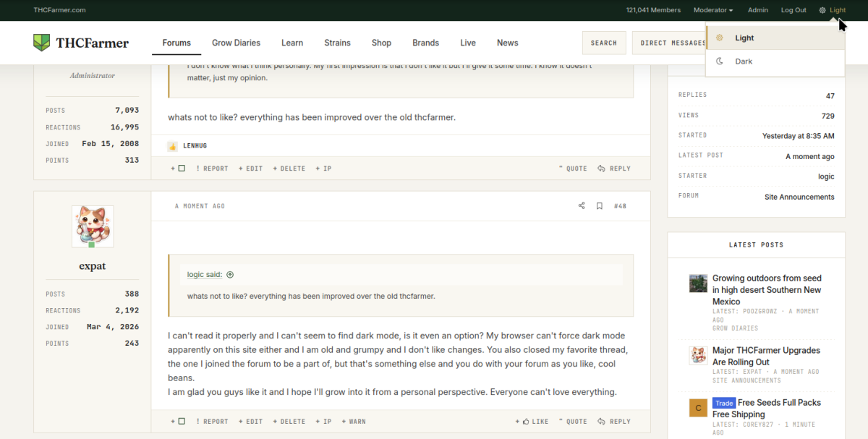868x439 pixels.
Task: Open the Grow Diaries tab
Action: (x=236, y=43)
